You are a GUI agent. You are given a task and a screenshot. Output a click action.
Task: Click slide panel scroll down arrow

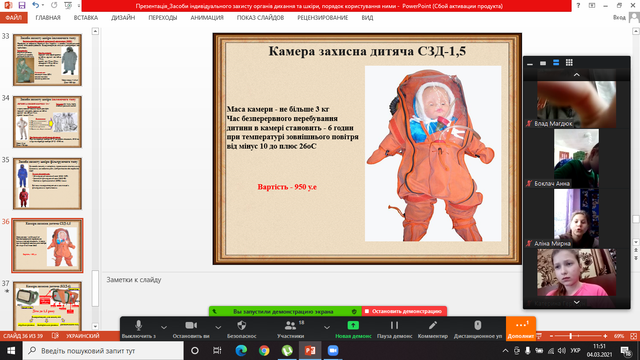tap(95, 326)
